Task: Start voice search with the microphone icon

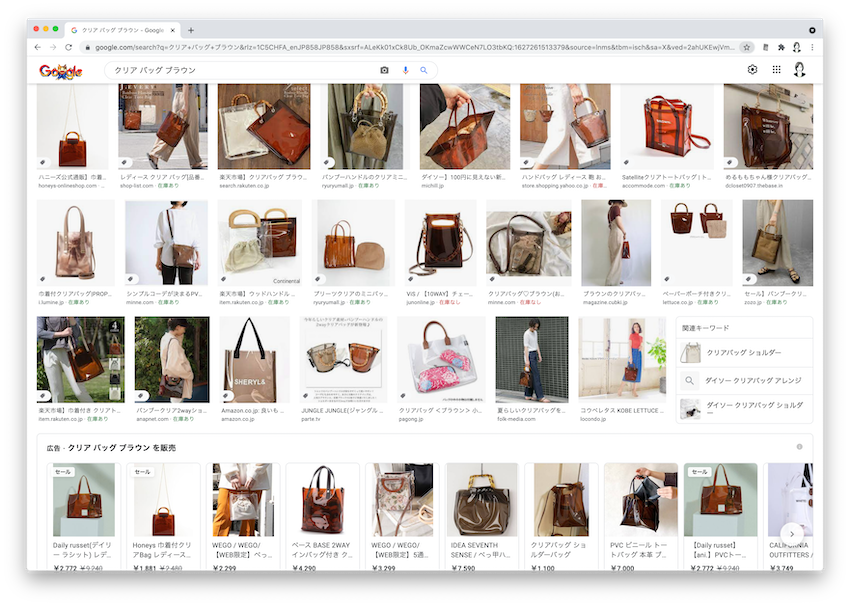Action: (405, 70)
